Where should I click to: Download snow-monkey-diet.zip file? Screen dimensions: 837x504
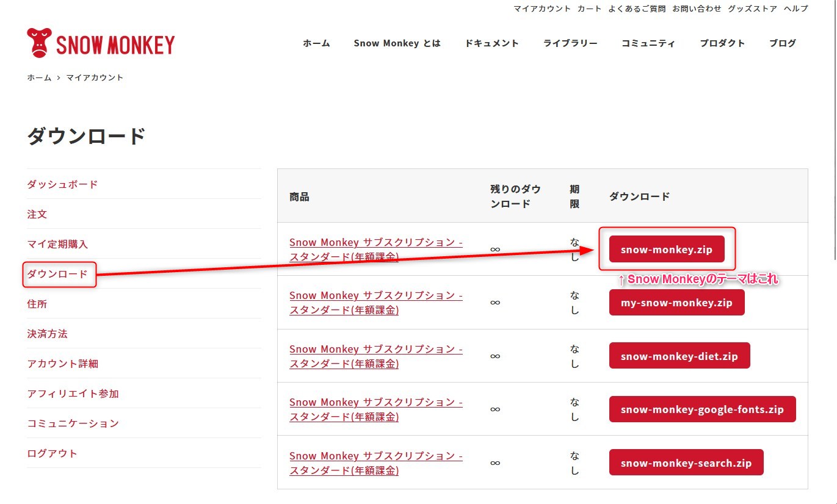679,356
